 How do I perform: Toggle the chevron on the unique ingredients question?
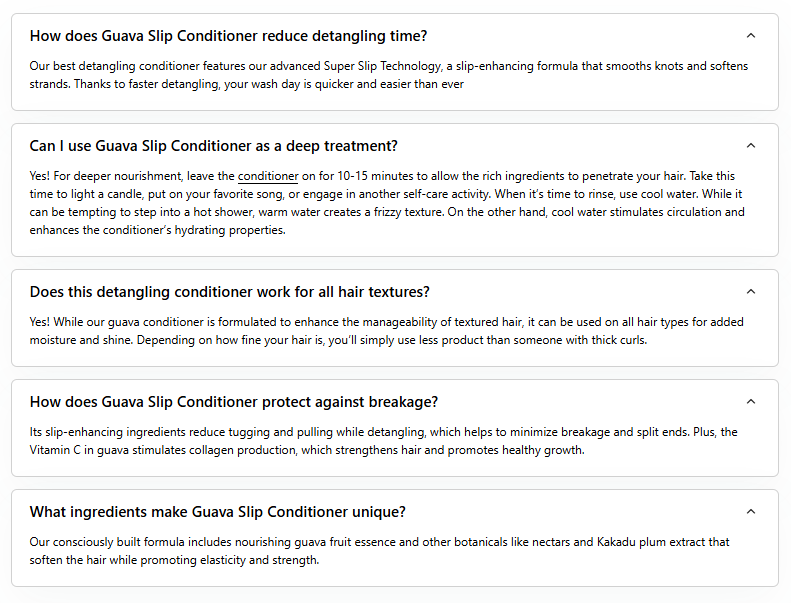point(751,512)
